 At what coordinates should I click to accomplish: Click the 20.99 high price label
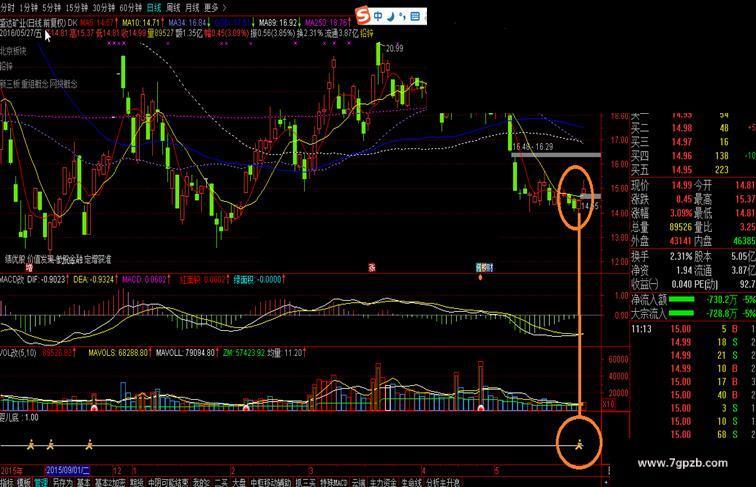point(394,48)
